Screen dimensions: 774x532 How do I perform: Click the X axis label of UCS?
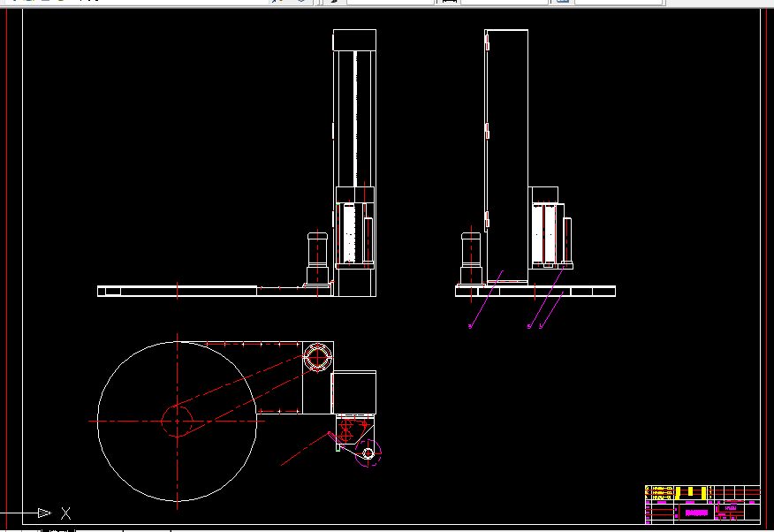click(65, 513)
